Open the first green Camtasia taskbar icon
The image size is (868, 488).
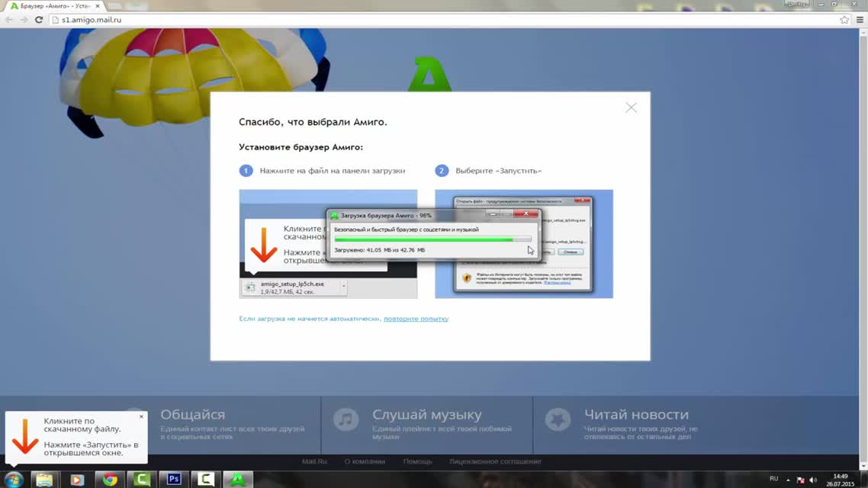[x=142, y=480]
